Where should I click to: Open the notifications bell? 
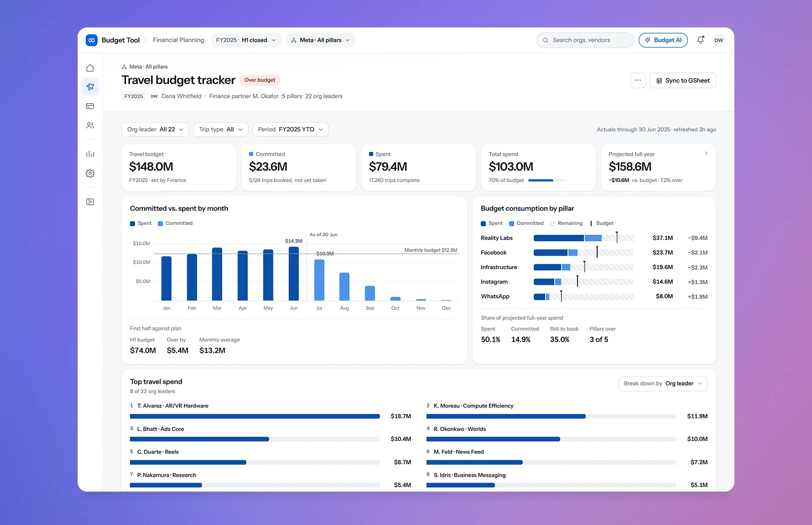click(x=700, y=40)
